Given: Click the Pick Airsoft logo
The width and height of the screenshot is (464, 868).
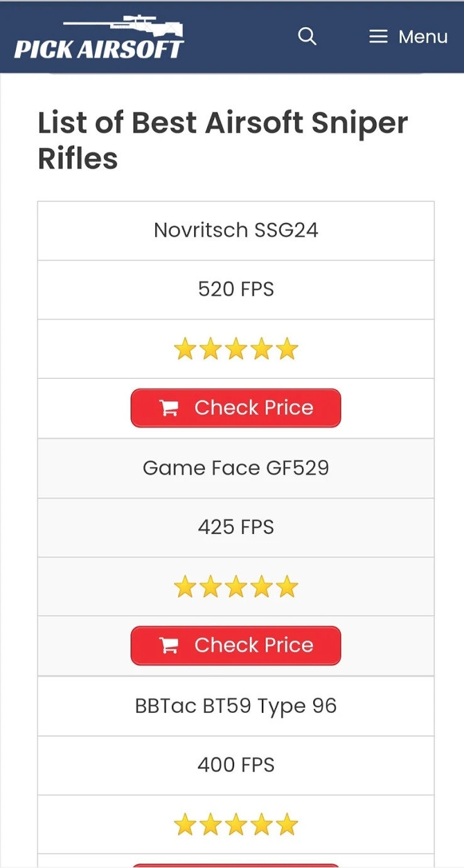Looking at the screenshot, I should 99,39.
